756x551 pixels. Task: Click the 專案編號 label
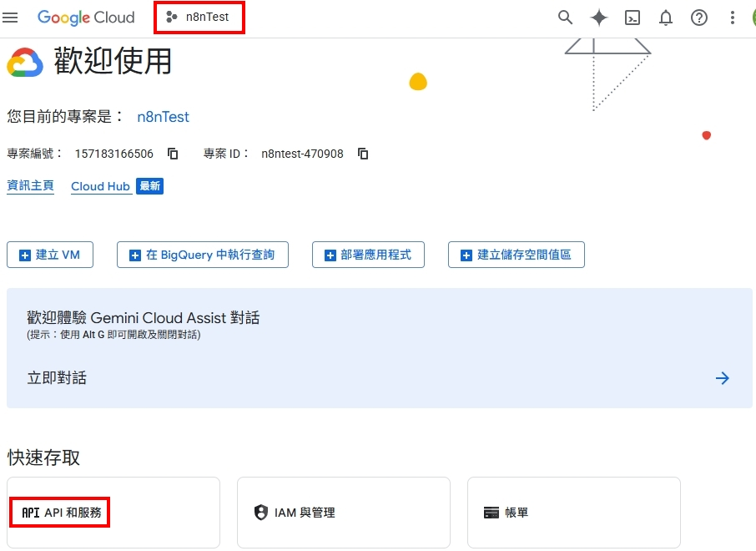pos(34,154)
